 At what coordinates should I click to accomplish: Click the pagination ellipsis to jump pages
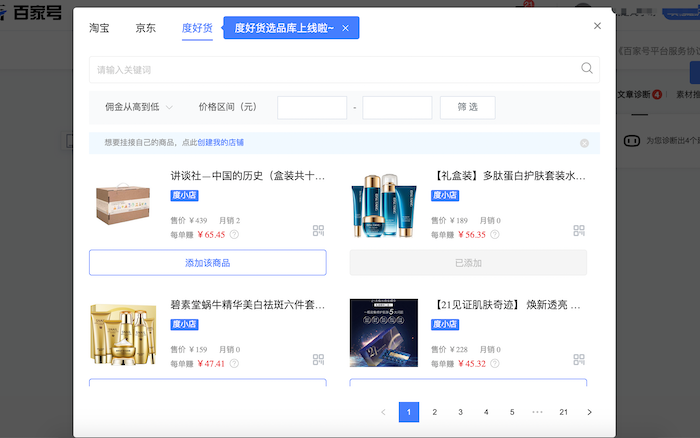pos(538,412)
